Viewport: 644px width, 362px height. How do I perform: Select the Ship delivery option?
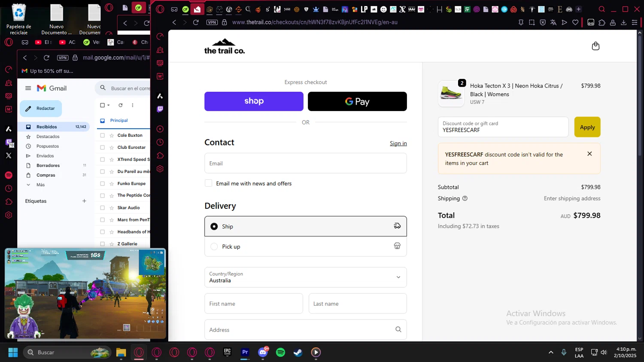pyautogui.click(x=306, y=226)
